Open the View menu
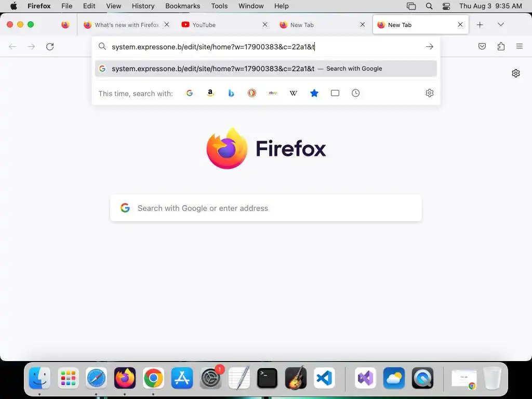Viewport: 532px width, 399px height. [x=113, y=6]
